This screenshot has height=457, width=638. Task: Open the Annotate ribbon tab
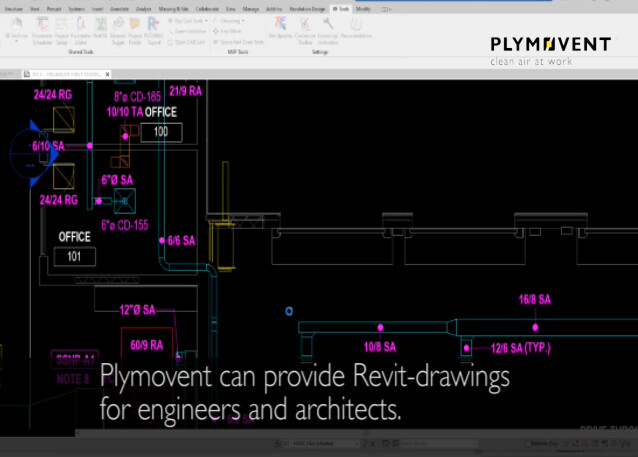pos(119,9)
